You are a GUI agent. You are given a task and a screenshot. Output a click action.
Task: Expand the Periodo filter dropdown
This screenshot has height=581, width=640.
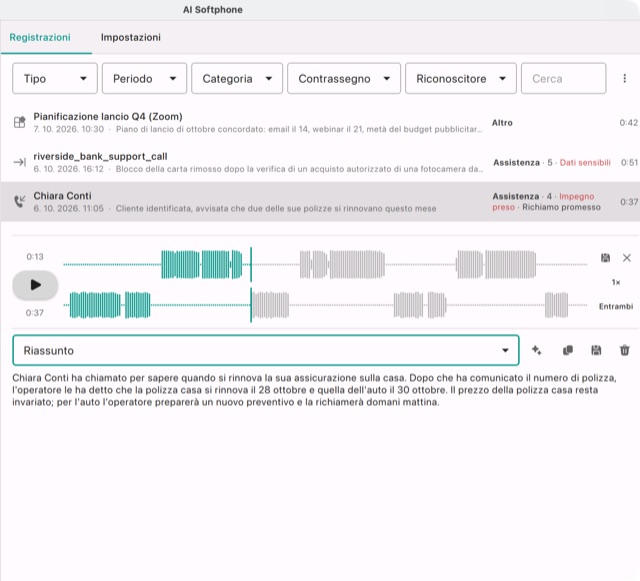[x=144, y=78]
